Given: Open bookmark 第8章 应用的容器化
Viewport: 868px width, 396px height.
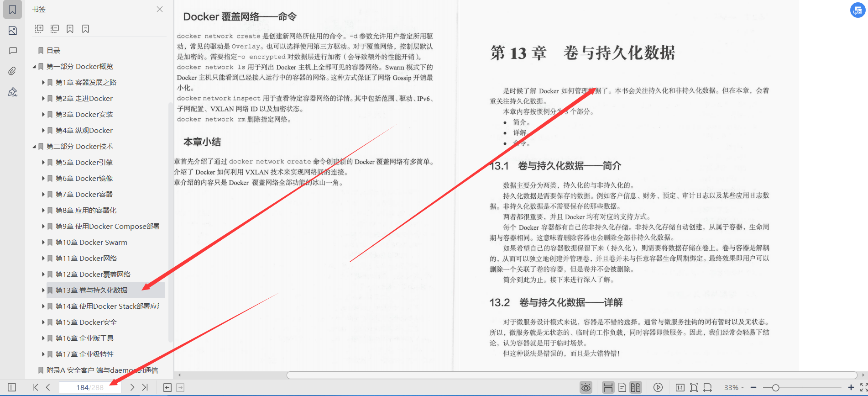Looking at the screenshot, I should 86,211.
